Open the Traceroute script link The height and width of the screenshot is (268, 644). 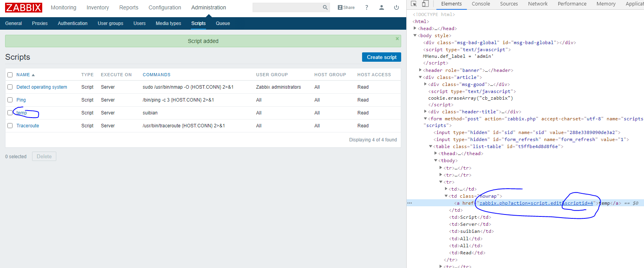[28, 126]
